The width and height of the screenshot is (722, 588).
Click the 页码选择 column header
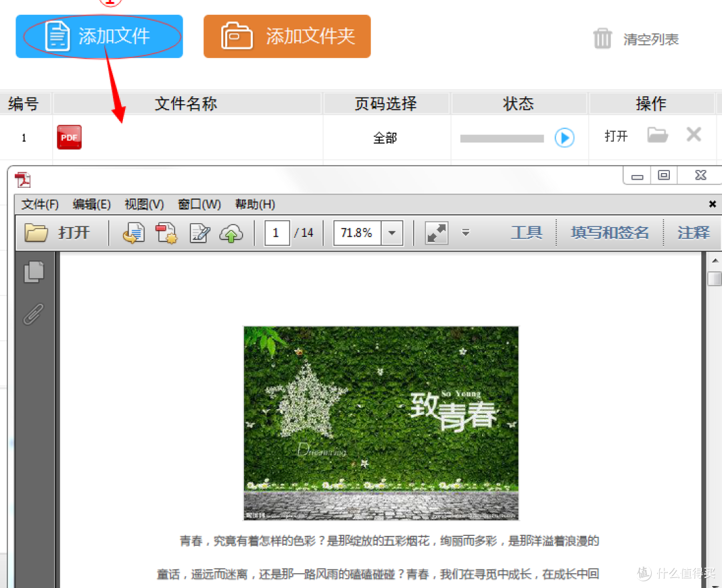(386, 104)
